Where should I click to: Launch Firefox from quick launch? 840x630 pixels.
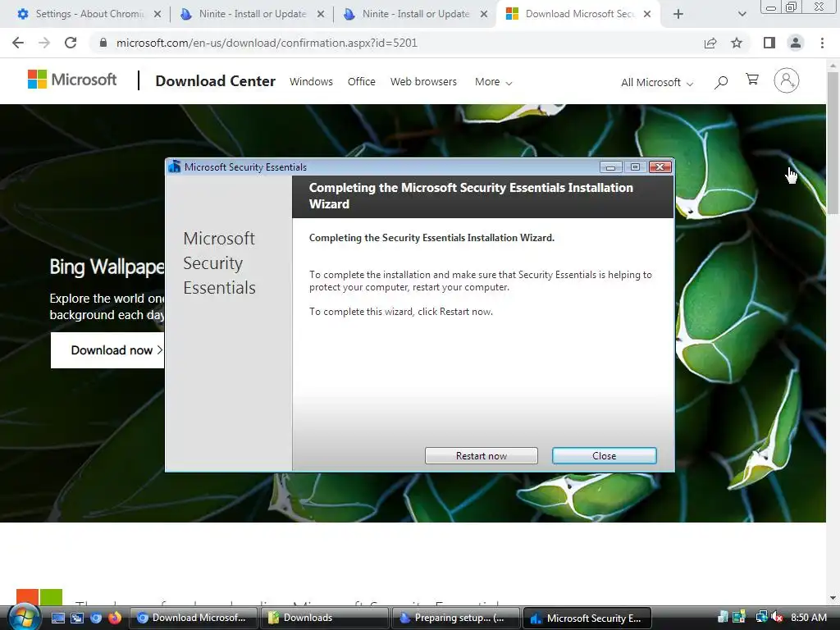115,618
